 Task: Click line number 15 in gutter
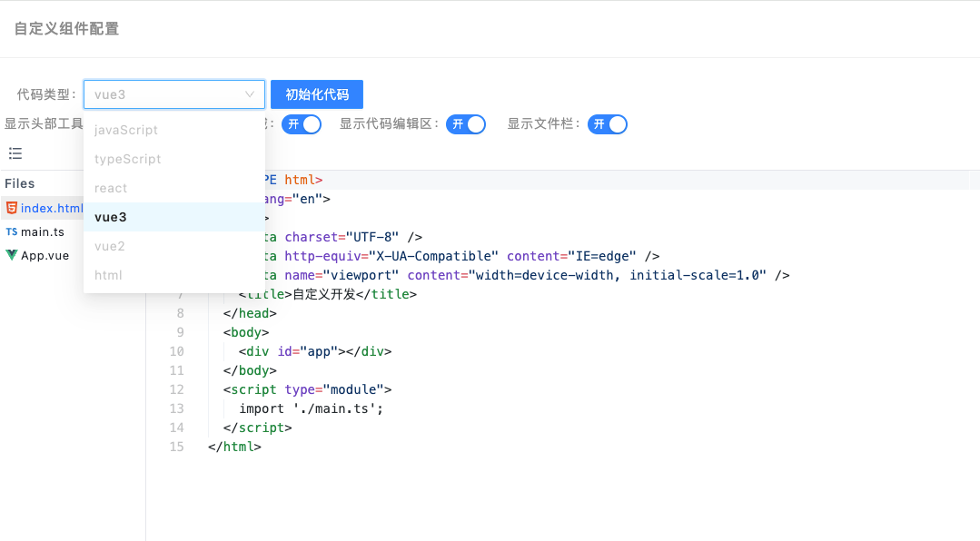(177, 447)
